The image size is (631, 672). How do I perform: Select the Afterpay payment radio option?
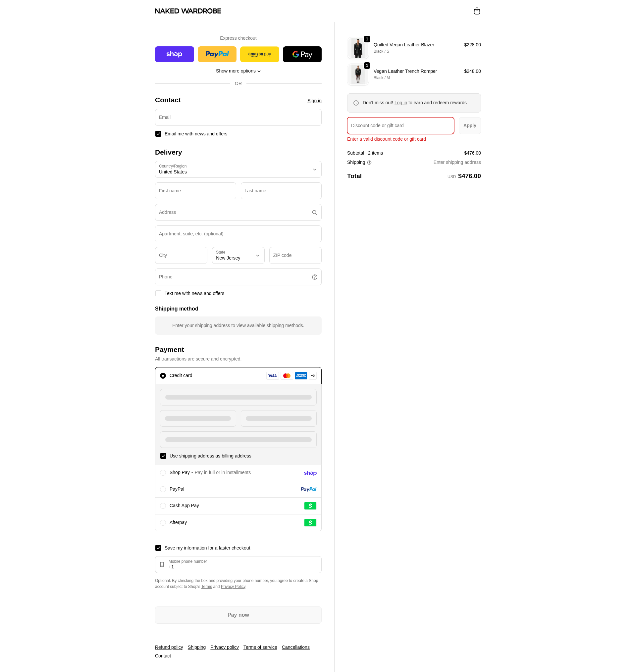163,523
